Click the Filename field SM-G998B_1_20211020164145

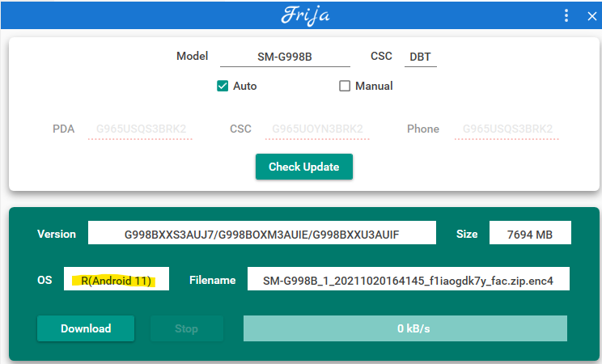[409, 279]
